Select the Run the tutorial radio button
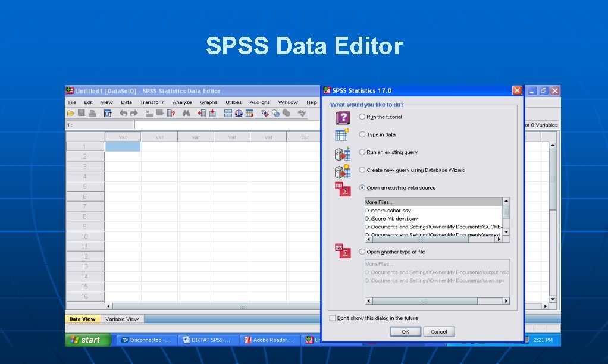 coord(362,117)
